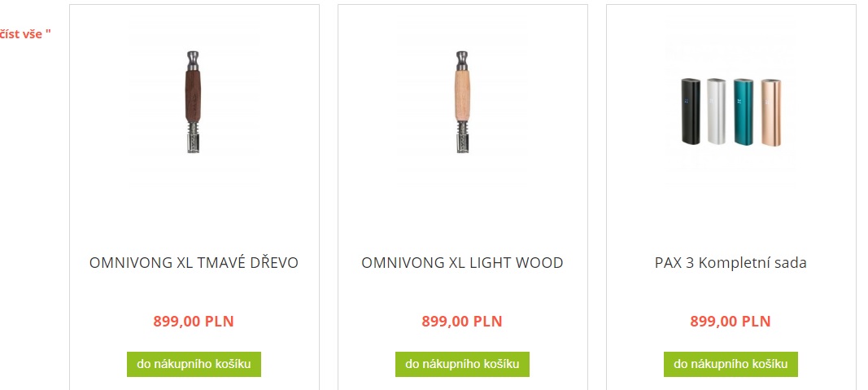This screenshot has height=390, width=868.
Task: Open OMNIVONG XL LIGHT WOOD product title
Action: coord(462,263)
